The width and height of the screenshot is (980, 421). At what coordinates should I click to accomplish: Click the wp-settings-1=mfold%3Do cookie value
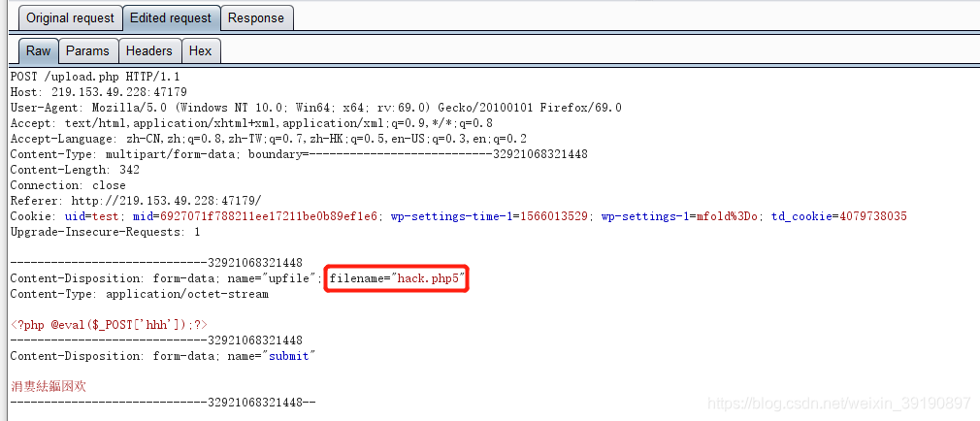click(x=679, y=216)
